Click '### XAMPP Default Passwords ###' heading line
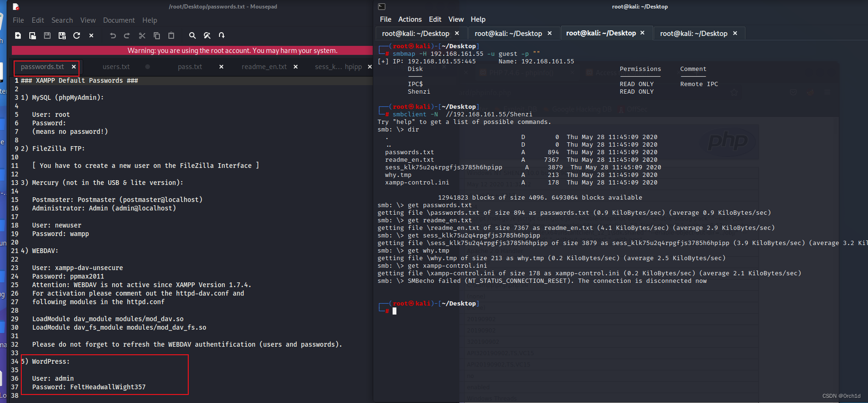Viewport: 868px width, 403px height. coord(79,80)
